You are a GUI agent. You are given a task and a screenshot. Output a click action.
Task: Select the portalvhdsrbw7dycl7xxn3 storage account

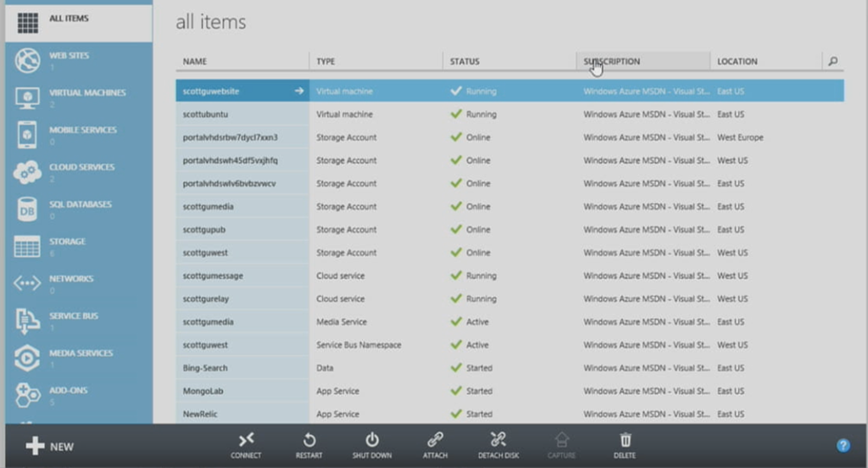[x=231, y=137]
